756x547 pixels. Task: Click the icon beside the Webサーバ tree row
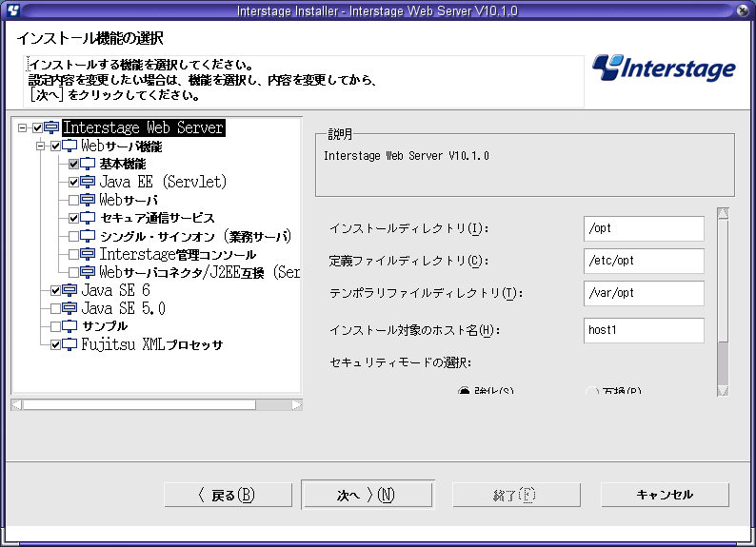point(88,200)
